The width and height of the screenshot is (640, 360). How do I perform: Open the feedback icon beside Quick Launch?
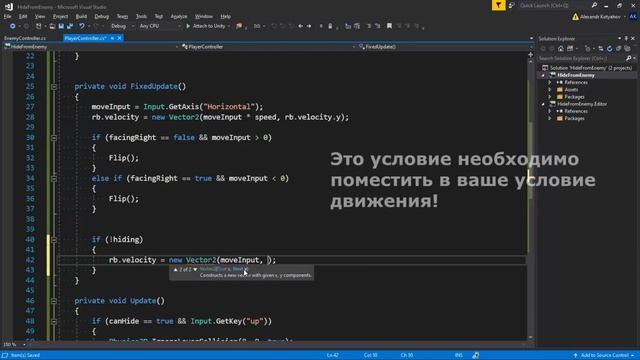pyautogui.click(x=511, y=6)
